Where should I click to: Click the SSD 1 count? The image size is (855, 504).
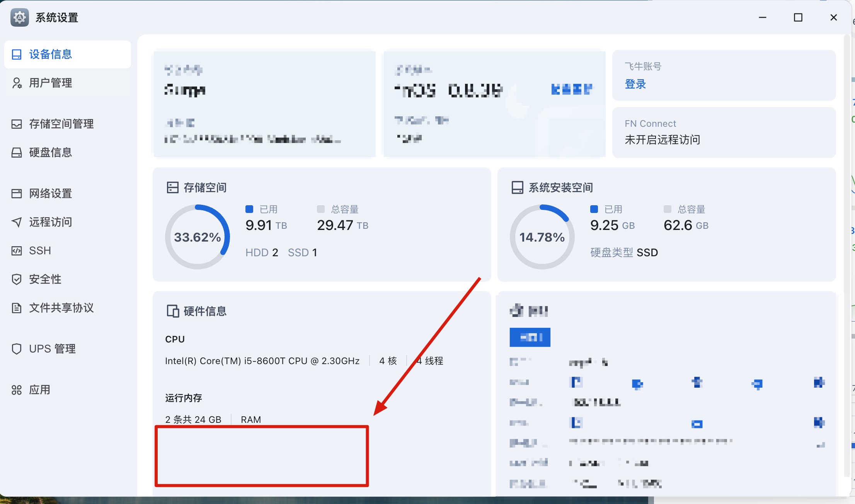click(303, 253)
